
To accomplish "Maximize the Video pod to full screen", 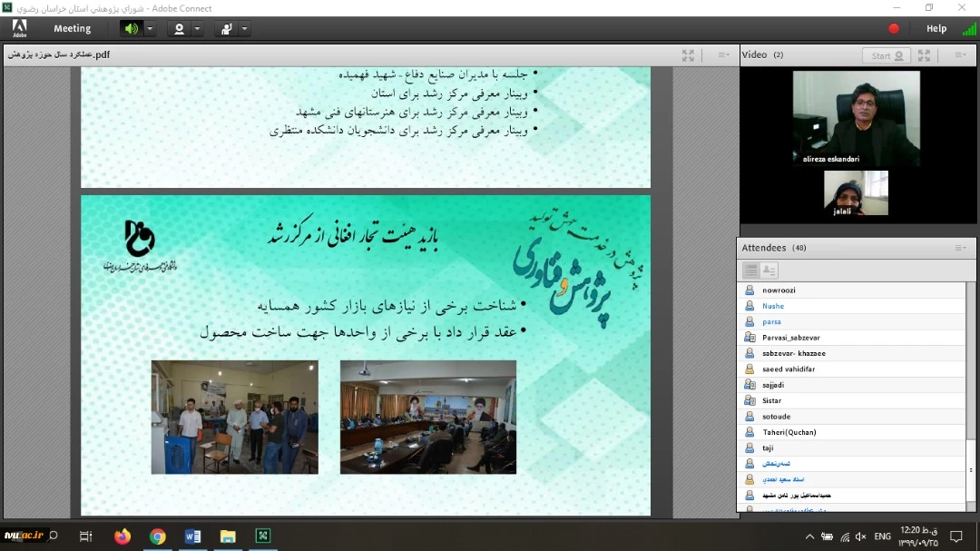I will pos(924,55).
